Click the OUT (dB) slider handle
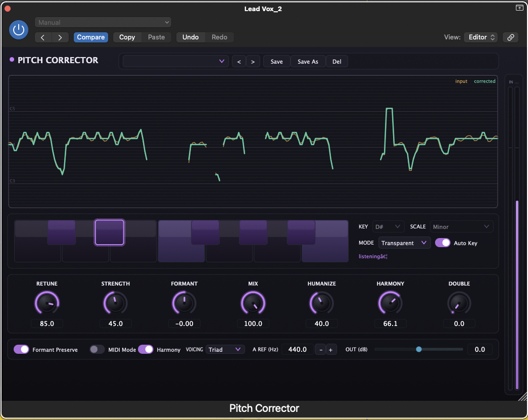This screenshot has height=420, width=528. coord(418,349)
